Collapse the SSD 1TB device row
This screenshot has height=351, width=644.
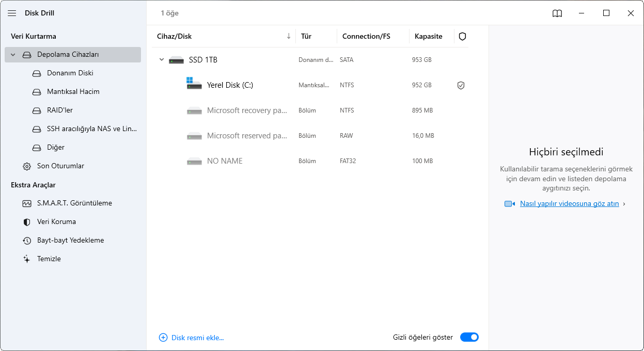point(162,60)
